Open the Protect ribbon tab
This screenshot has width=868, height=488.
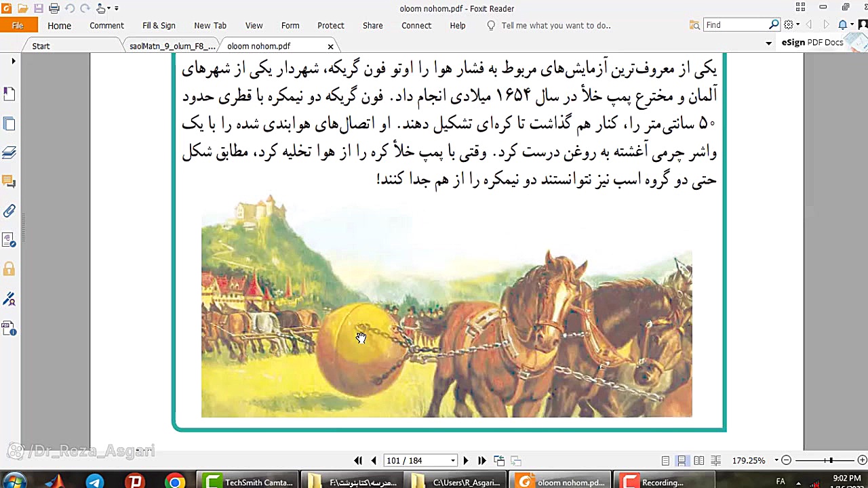click(x=331, y=25)
